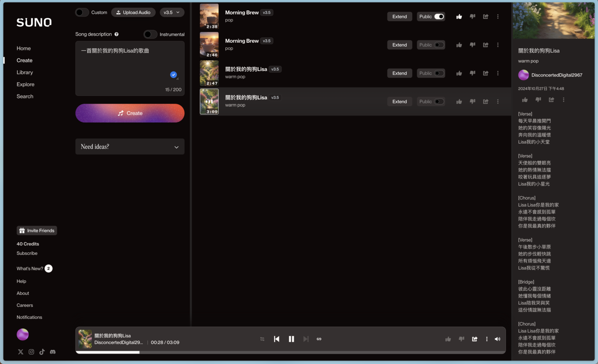Open the v3.5 model version dropdown
The width and height of the screenshot is (598, 364).
[x=172, y=12]
